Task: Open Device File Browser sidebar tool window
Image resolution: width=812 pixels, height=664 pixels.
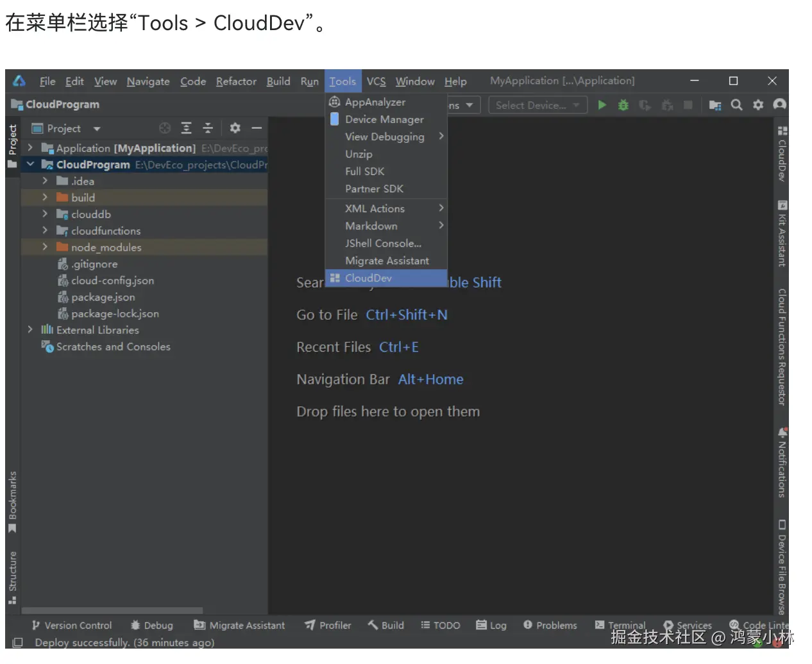Action: point(782,567)
